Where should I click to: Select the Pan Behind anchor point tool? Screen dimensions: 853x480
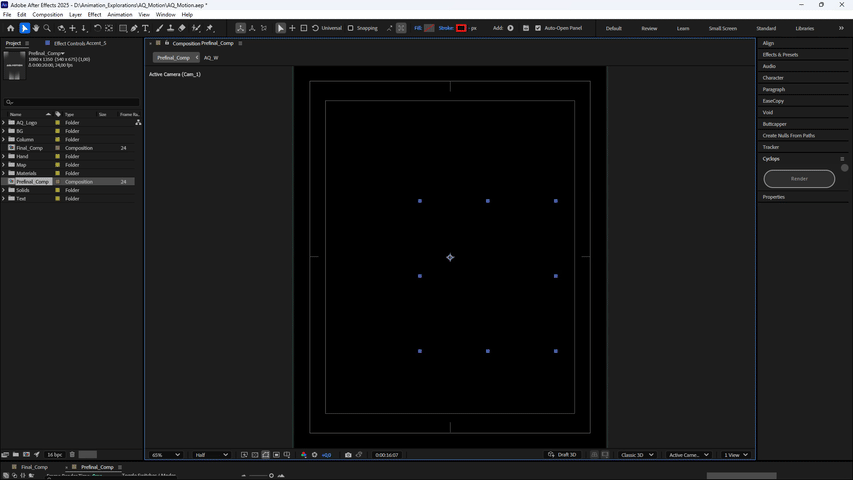coord(109,28)
